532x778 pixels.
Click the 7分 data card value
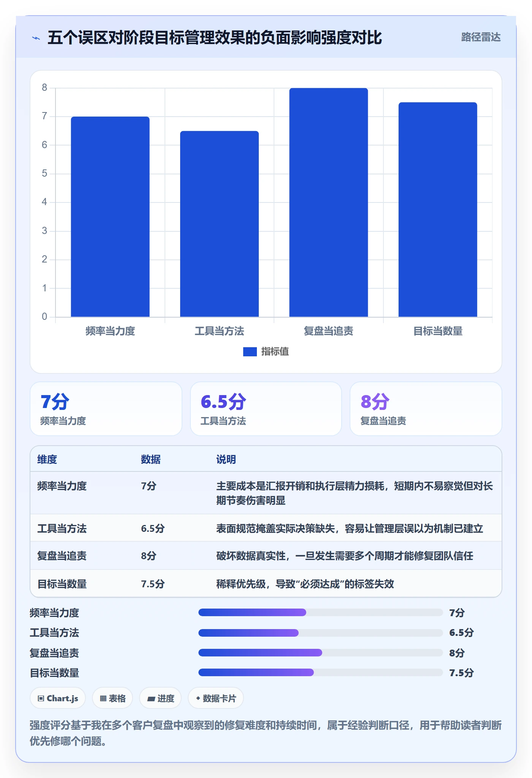tap(55, 402)
